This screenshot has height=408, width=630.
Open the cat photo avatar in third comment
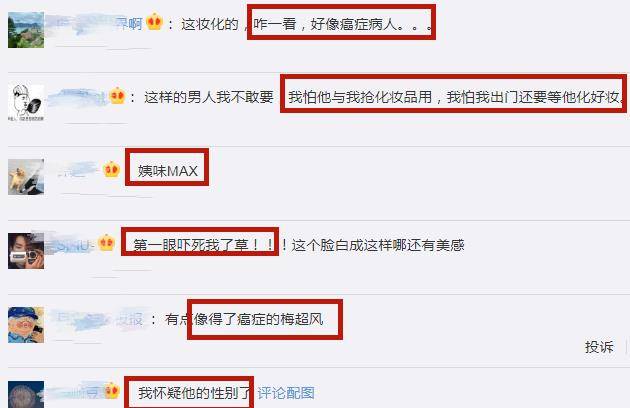pos(26,177)
